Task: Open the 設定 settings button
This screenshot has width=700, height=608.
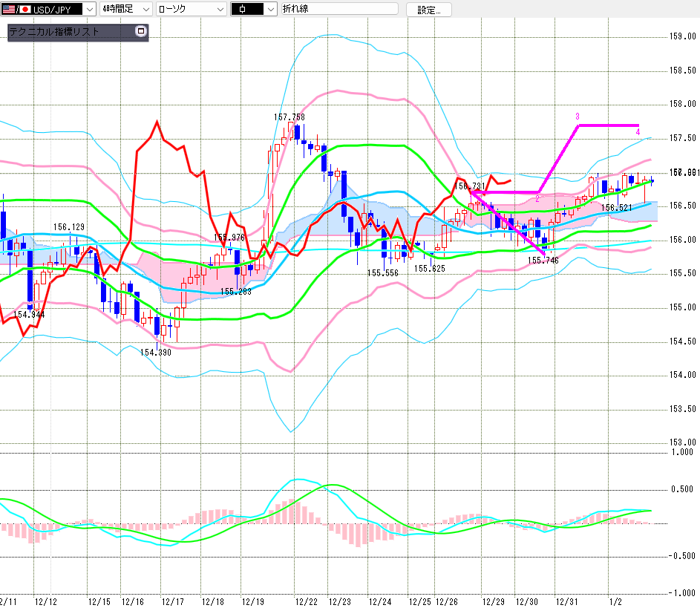Action: pos(428,10)
